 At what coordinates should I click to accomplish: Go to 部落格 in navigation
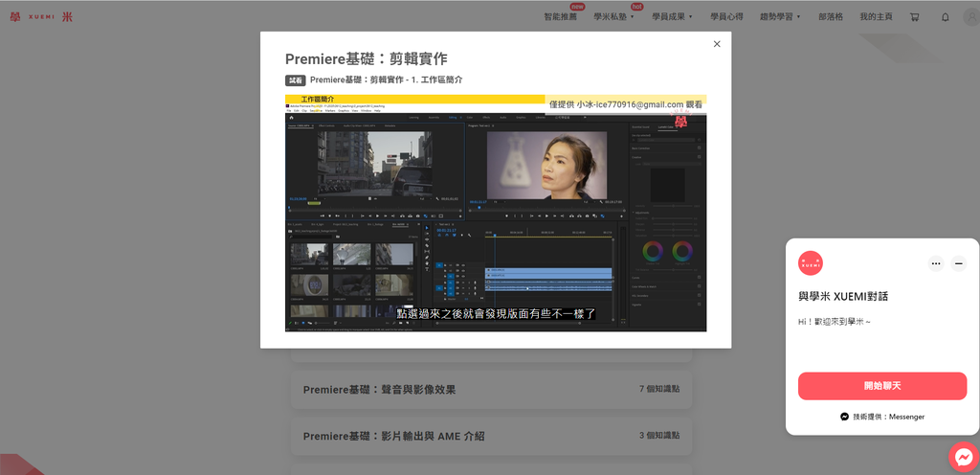coord(828,17)
